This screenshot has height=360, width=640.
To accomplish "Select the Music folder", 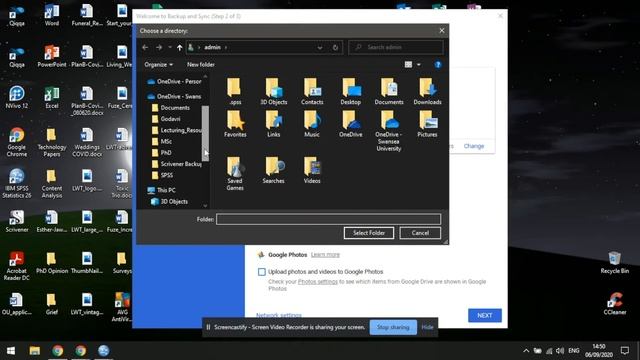I will pos(312,124).
